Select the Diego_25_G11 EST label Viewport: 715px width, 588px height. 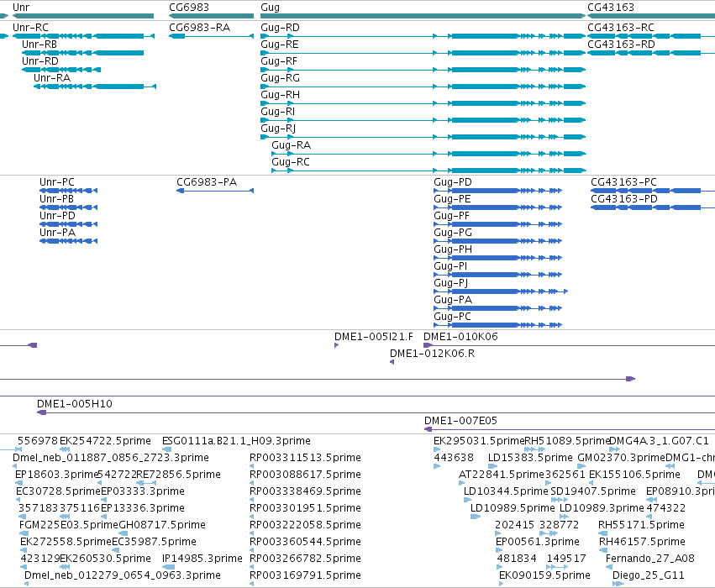click(649, 575)
